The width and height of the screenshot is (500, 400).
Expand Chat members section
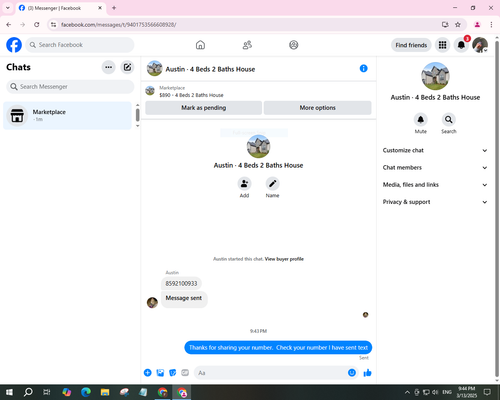[x=435, y=168]
